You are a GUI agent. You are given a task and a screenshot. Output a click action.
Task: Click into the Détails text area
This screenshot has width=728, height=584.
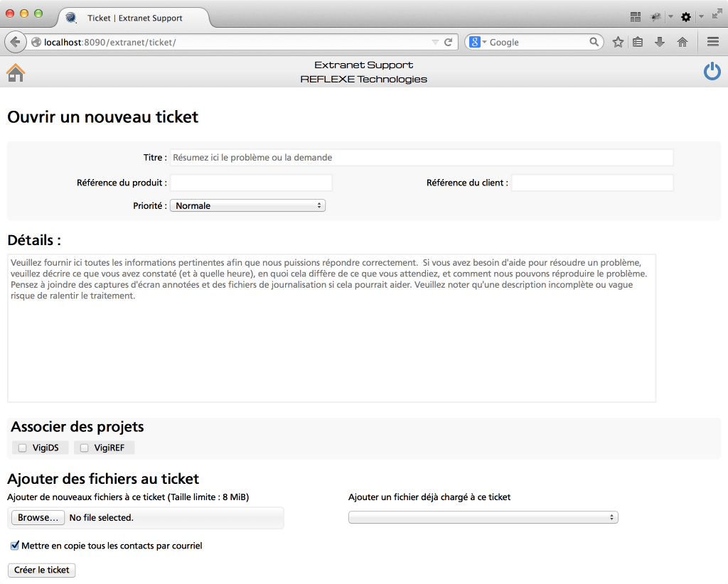coord(331,328)
